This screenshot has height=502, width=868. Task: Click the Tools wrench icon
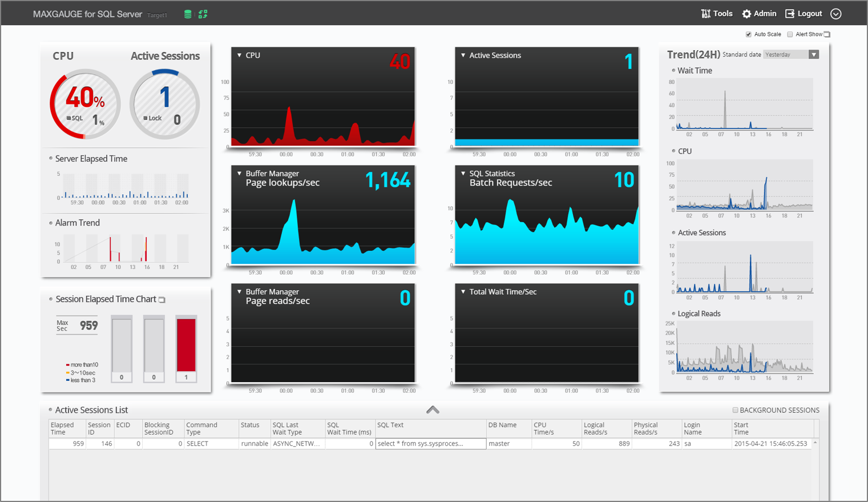coord(706,14)
